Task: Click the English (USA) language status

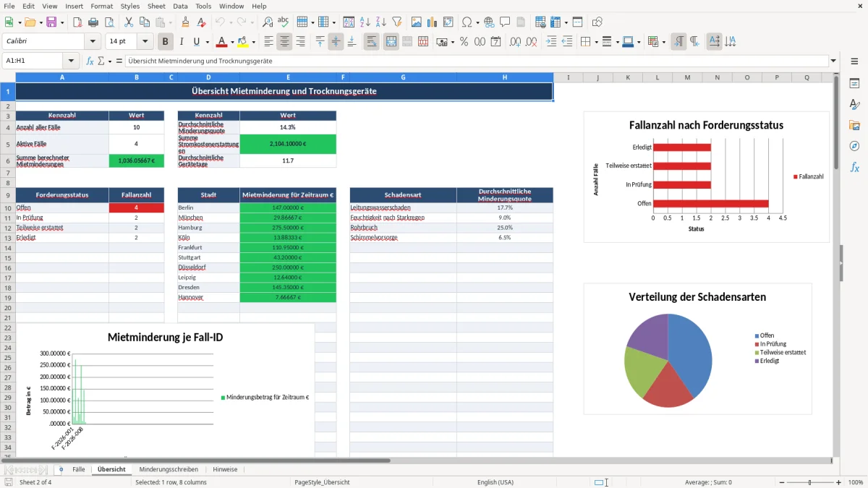Action: tap(495, 482)
